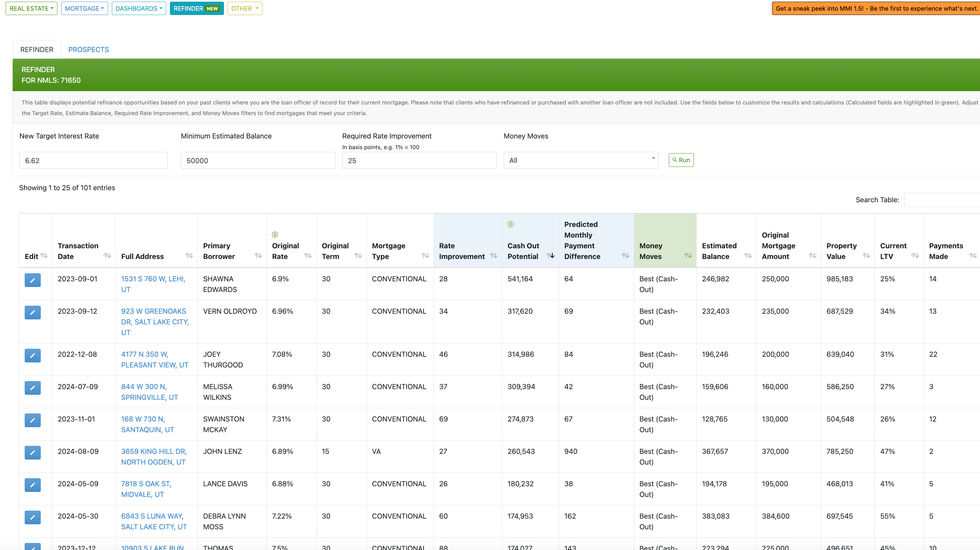The width and height of the screenshot is (980, 550).
Task: Sort by Money Moves column
Action: (688, 256)
